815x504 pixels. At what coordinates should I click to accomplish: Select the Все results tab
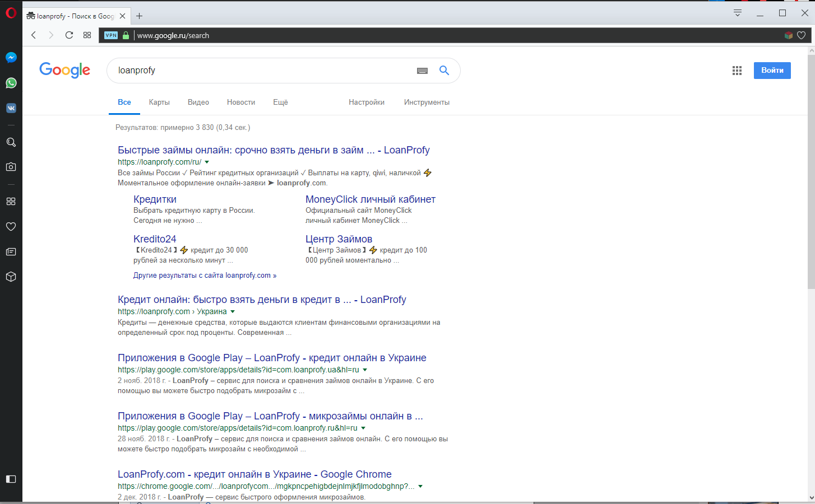pyautogui.click(x=124, y=102)
